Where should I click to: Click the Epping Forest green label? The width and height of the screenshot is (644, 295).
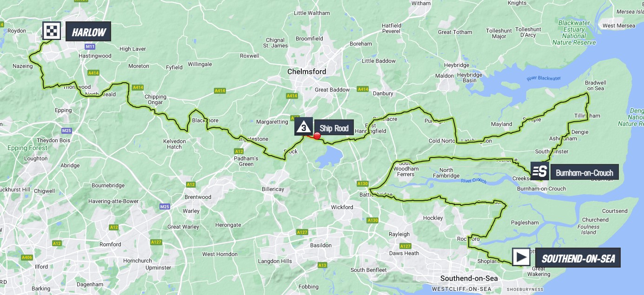pos(27,148)
